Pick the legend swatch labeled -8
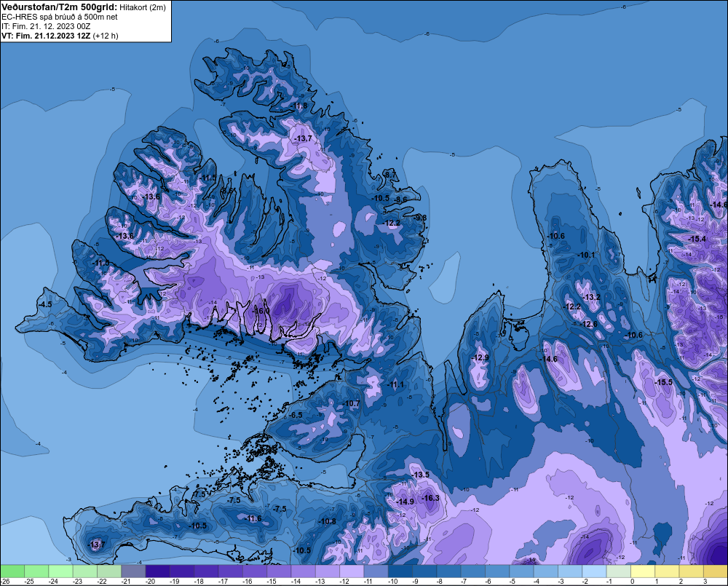The height and width of the screenshot is (586, 728). click(x=448, y=571)
